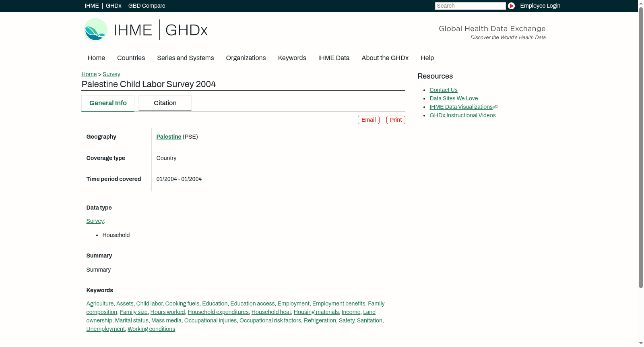Open Income keyword
This screenshot has height=347, width=644.
click(351, 312)
